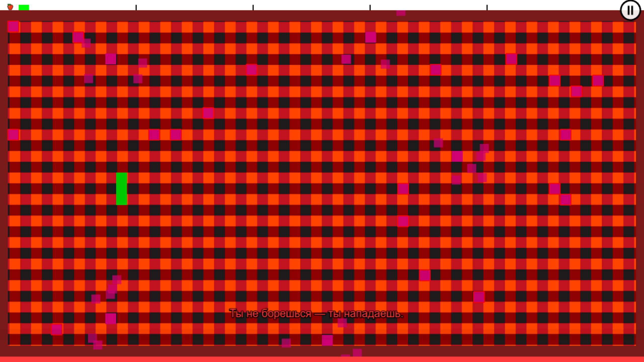Click the last tick mark on progress track
Screen dimensions: 644x362
[x=487, y=7]
